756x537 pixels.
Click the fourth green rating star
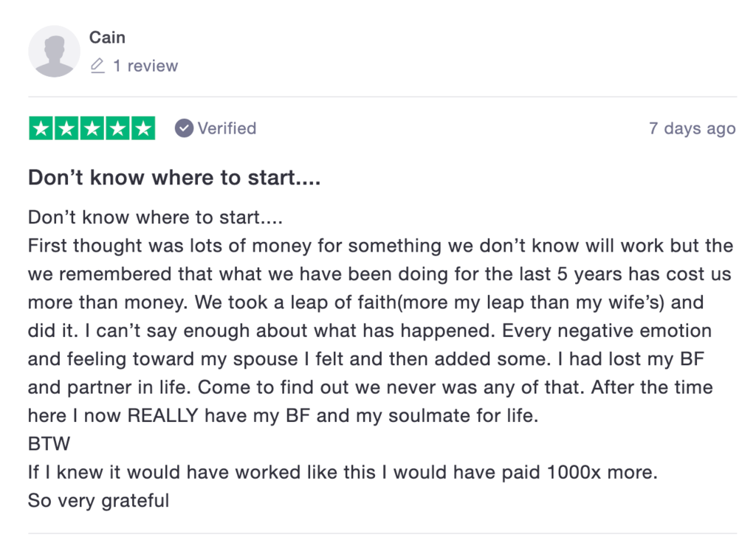[x=117, y=128]
